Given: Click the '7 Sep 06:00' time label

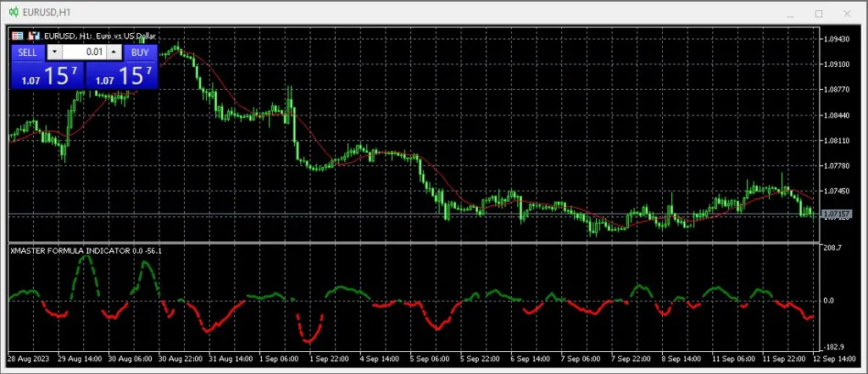Looking at the screenshot, I should [x=581, y=359].
